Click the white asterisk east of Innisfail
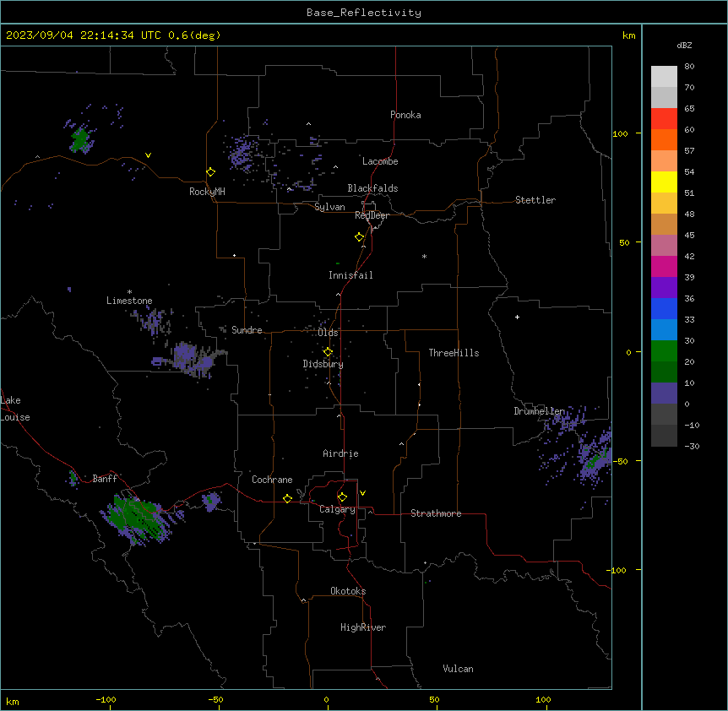This screenshot has width=728, height=711. [424, 256]
